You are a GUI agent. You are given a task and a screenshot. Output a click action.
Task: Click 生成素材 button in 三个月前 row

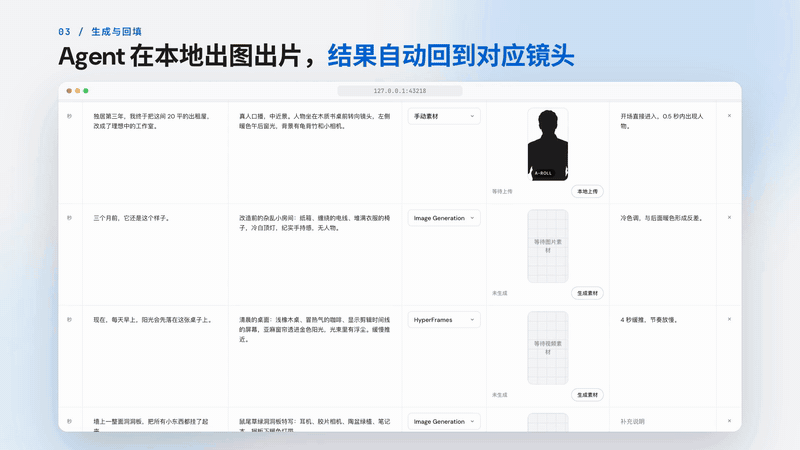coord(587,293)
